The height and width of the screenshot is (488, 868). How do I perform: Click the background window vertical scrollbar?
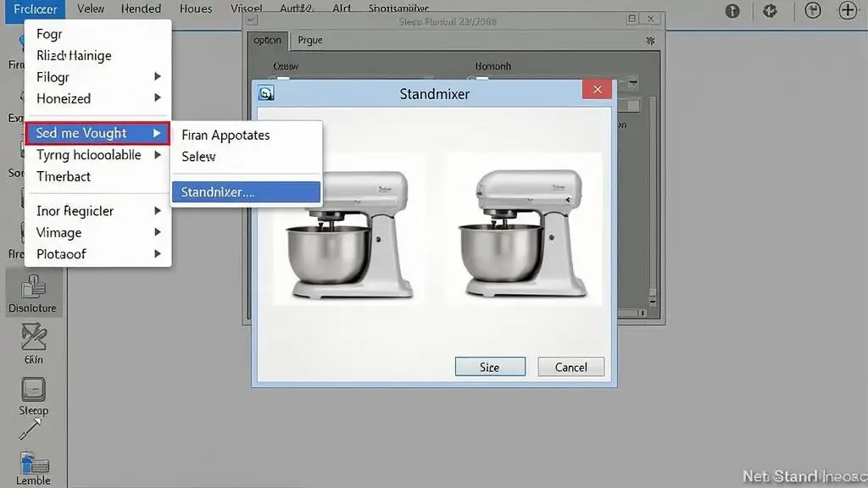coord(653,202)
